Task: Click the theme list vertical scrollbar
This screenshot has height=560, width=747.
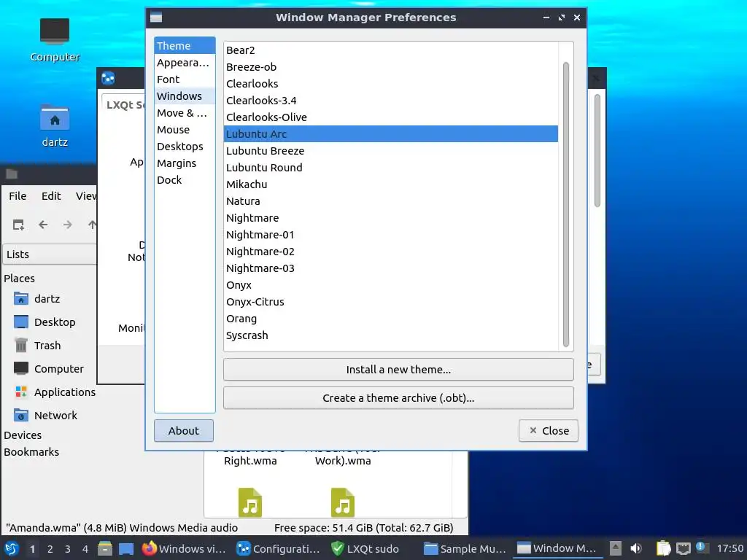Action: pos(566,204)
